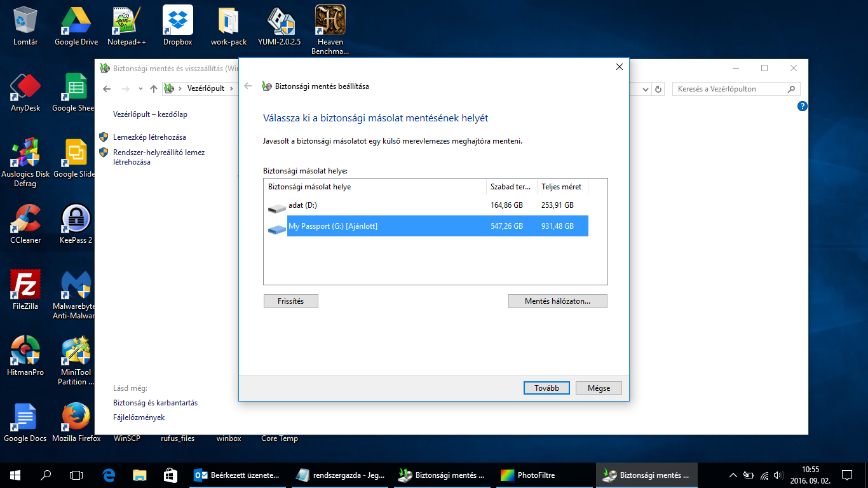Open the CCleaner desktop shortcut

click(25, 224)
